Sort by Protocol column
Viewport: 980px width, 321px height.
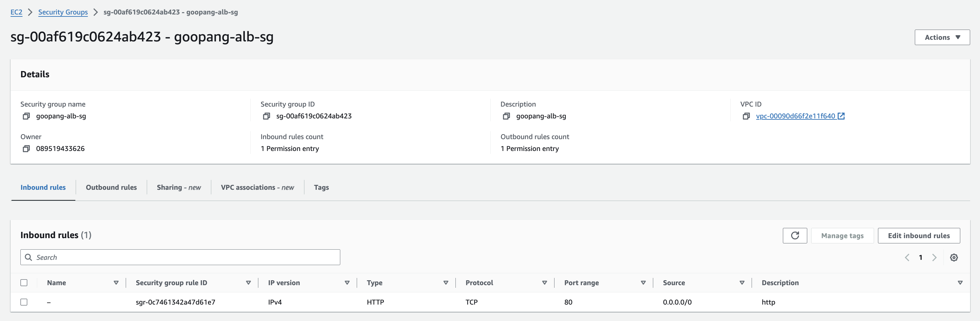coord(544,283)
